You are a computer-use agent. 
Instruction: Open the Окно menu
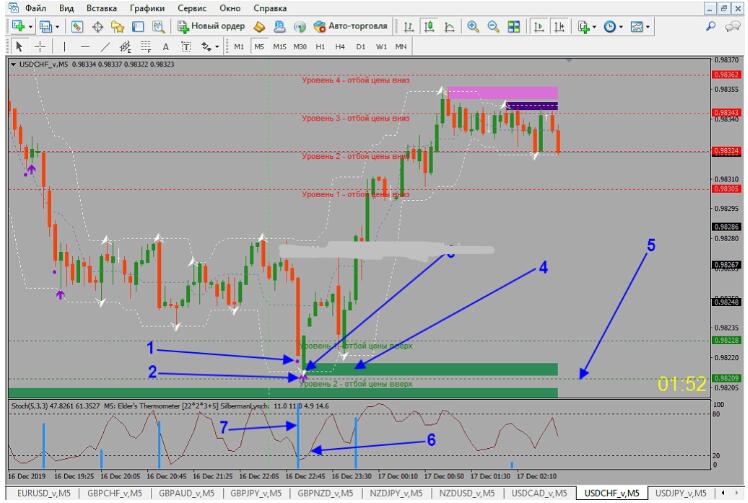coord(229,8)
